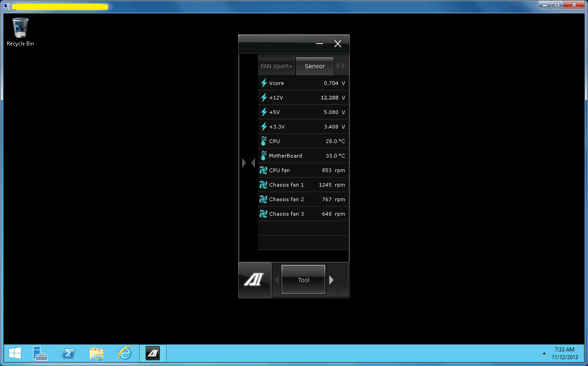This screenshot has width=588, height=366.
Task: Select the Vcore label
Action: coord(276,83)
